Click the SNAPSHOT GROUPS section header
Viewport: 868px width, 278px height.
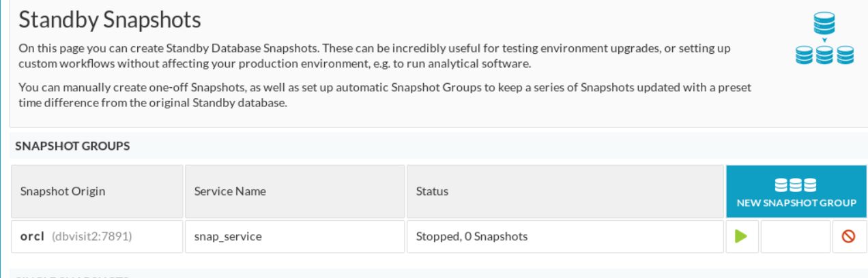[x=72, y=146]
